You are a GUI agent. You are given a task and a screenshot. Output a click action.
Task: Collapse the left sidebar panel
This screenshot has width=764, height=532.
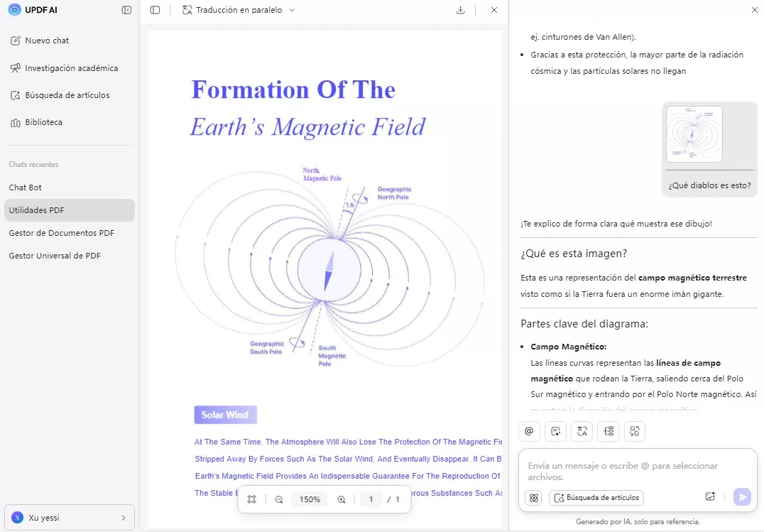coord(126,10)
